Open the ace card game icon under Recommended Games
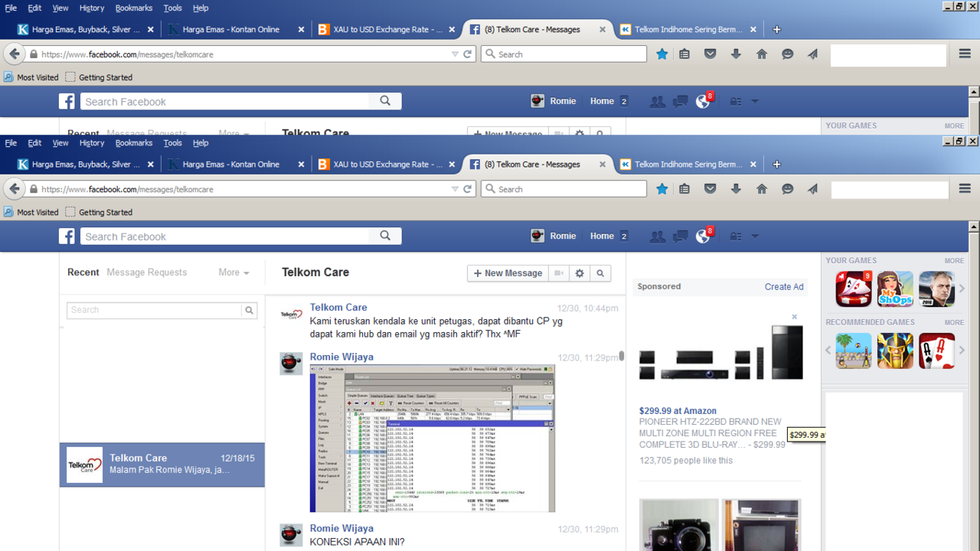 936,350
